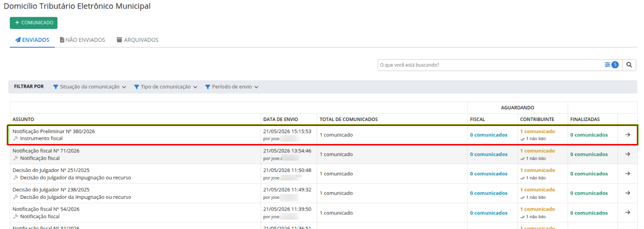Open Fiscal '0 comunicados' for Notificação Preliminar Nº 380/2026
Screen dimensions: 644x229
tap(489, 135)
